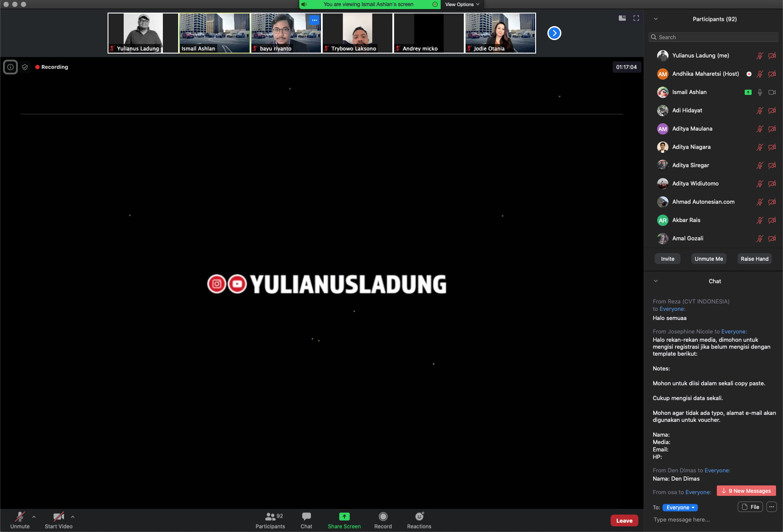783x532 pixels.
Task: Show next video thumbnails with arrow
Action: pyautogui.click(x=554, y=33)
